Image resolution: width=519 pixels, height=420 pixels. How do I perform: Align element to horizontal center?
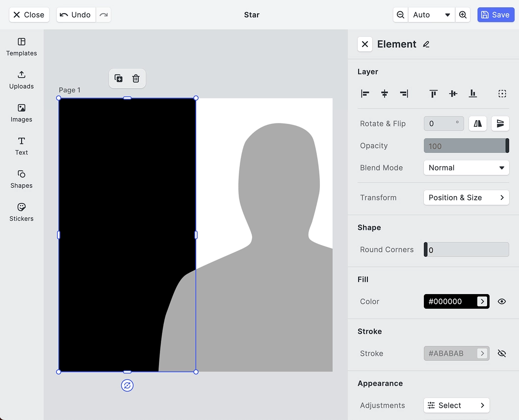385,94
